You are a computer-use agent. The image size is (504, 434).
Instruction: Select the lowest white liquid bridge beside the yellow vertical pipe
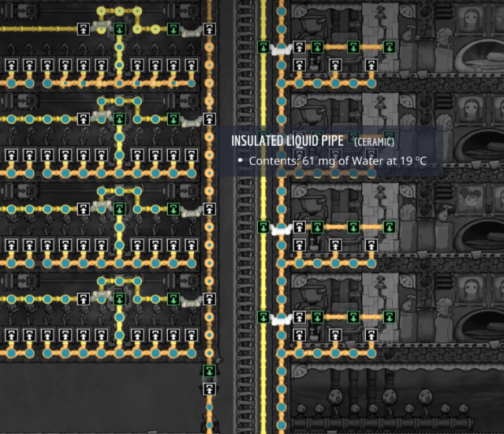282,320
